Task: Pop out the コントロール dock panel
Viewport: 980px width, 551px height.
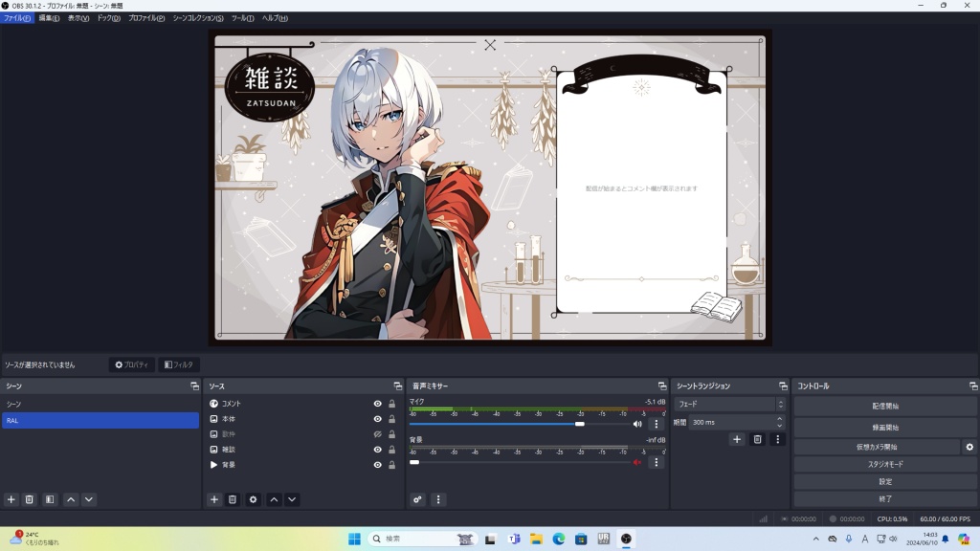Action: (x=973, y=386)
